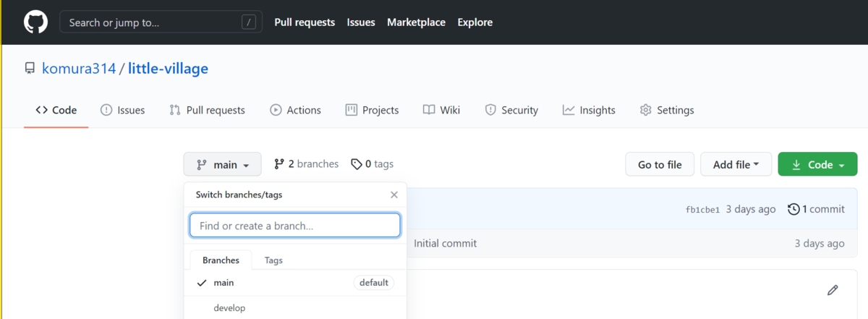Open the Issues repository tab
This screenshot has height=319, width=868.
point(122,110)
